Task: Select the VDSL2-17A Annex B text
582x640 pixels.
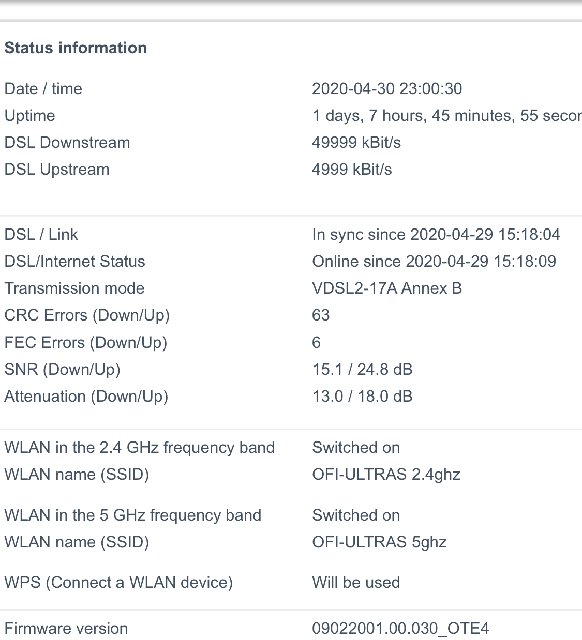Action: [387, 288]
